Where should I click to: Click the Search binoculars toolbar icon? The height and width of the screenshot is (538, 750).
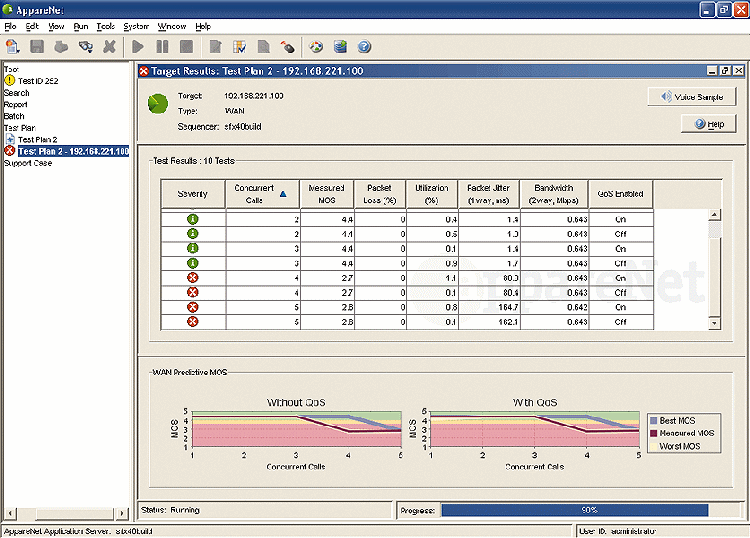click(86, 46)
